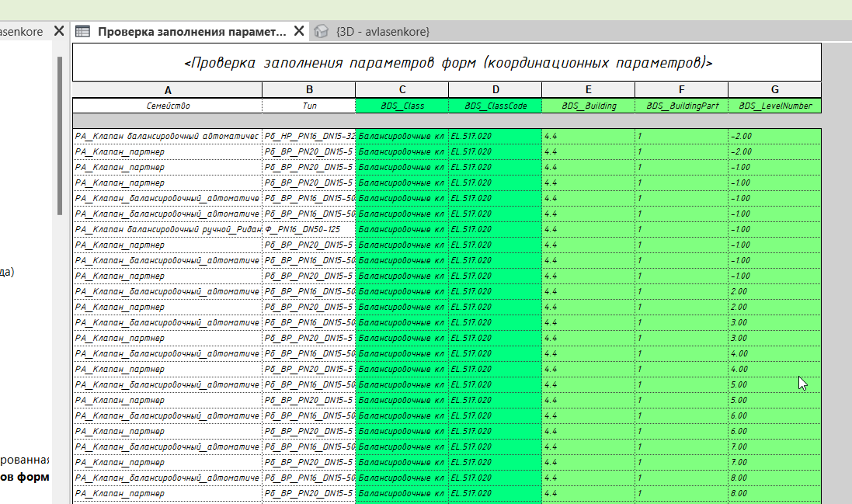Select Балансировочные кл cell in the Рб_НР_PN16 row
Image resolution: width=852 pixels, height=504 pixels.
click(x=402, y=137)
